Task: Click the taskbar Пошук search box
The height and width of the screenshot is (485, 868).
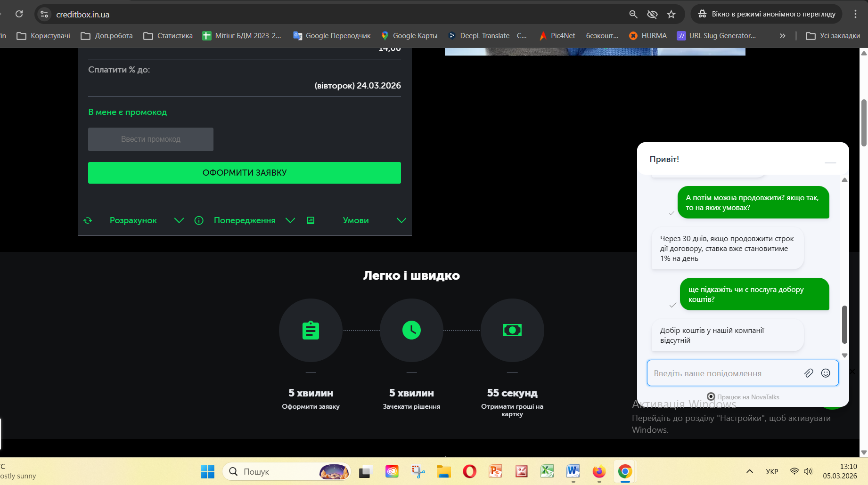Action: [287, 471]
